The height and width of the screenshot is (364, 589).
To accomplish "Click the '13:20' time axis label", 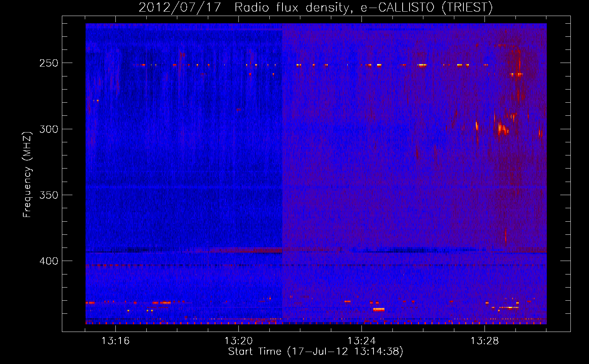I will 238,341.
